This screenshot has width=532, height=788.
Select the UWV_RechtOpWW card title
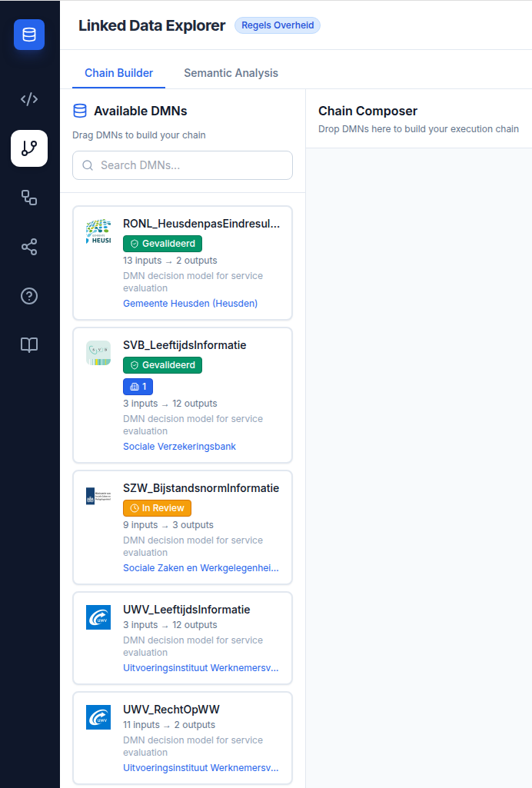coord(171,710)
